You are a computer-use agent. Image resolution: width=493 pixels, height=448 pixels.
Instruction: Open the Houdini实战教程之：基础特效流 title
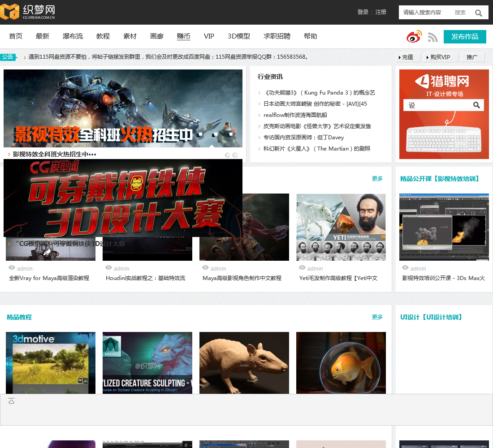coord(146,278)
